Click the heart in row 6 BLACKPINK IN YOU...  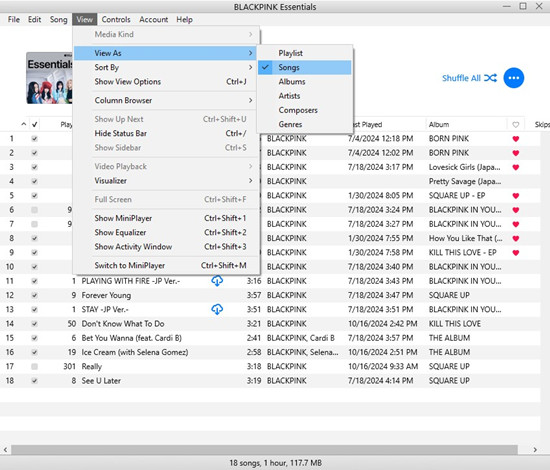515,210
